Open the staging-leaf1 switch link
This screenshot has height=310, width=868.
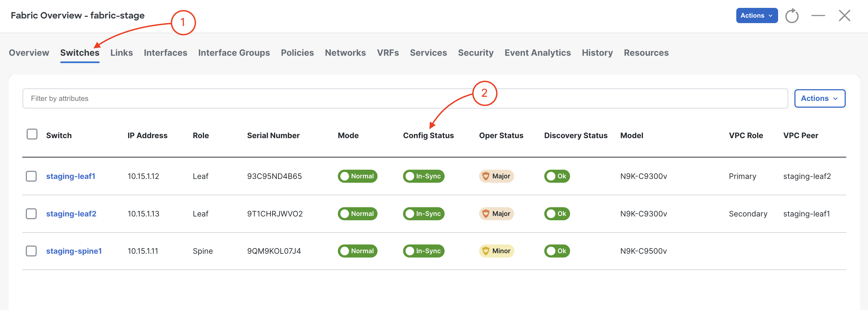71,176
